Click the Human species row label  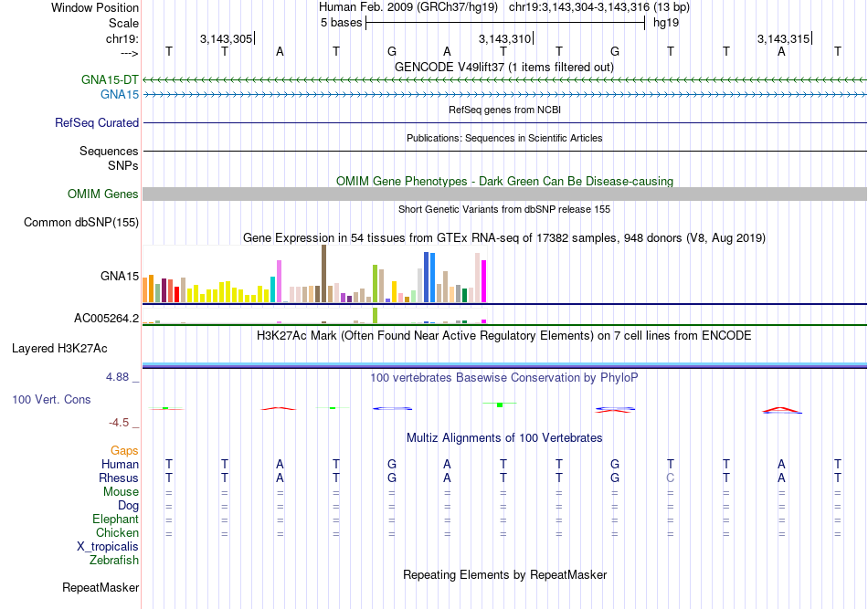[120, 464]
